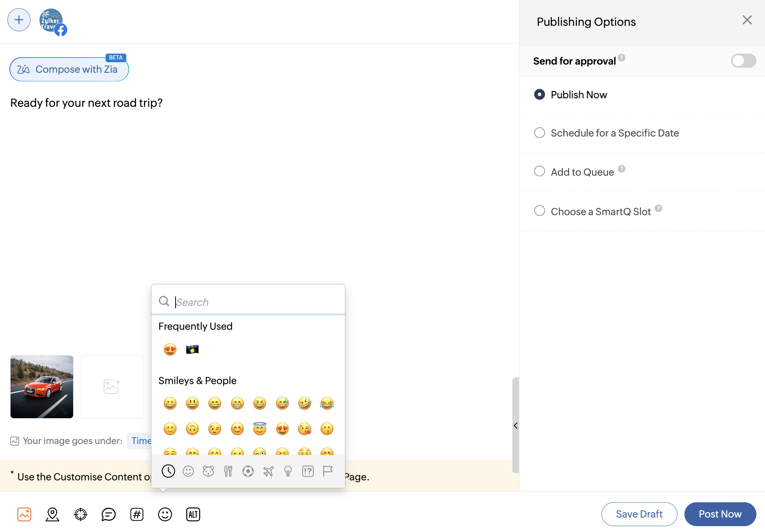Click the image attachment icon in bottom toolbar
Viewport: 765px width, 532px height.
(x=24, y=514)
